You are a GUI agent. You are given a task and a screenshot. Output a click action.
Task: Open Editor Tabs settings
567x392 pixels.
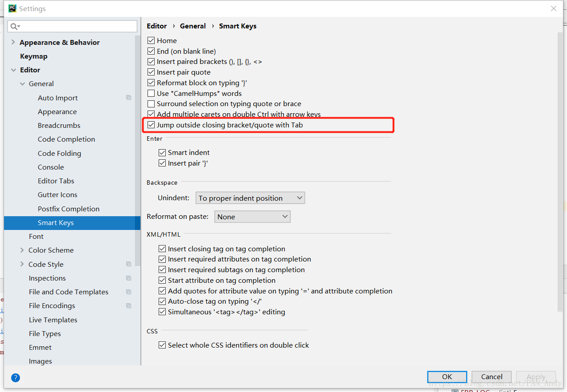pyautogui.click(x=56, y=181)
